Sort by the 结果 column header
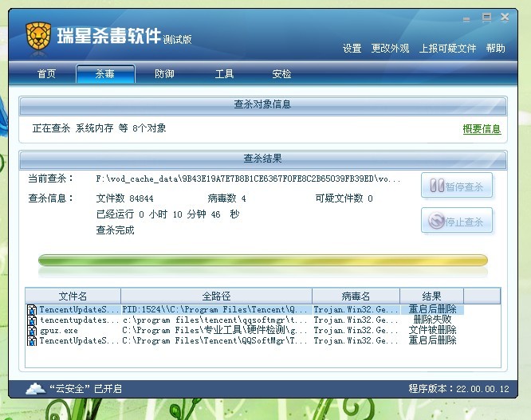The image size is (531, 420). [x=431, y=296]
